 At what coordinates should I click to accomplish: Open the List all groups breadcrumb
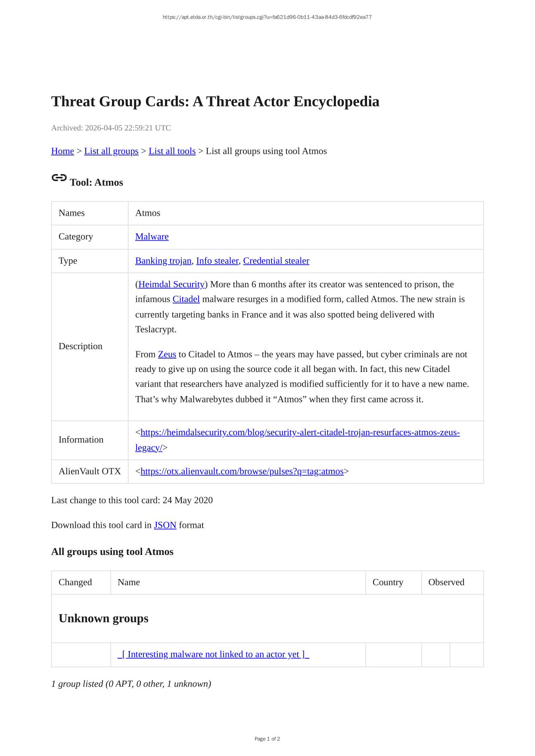pyautogui.click(x=111, y=151)
